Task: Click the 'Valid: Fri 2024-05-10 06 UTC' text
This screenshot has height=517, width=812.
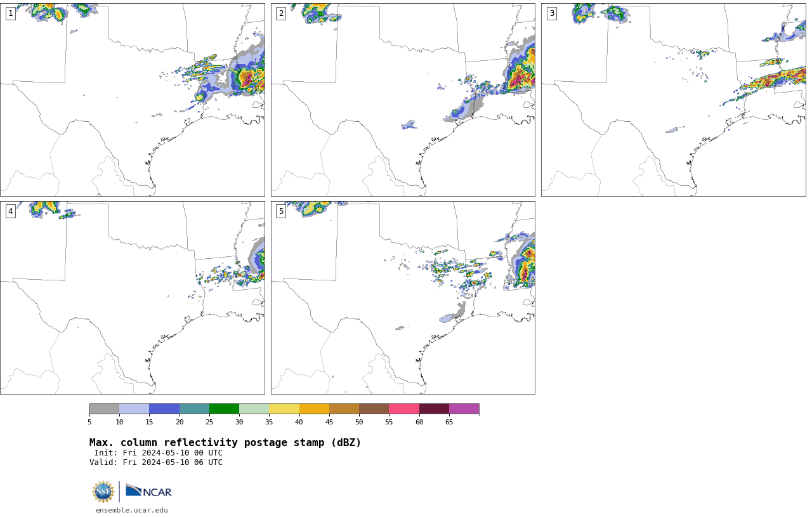Action: (156, 462)
